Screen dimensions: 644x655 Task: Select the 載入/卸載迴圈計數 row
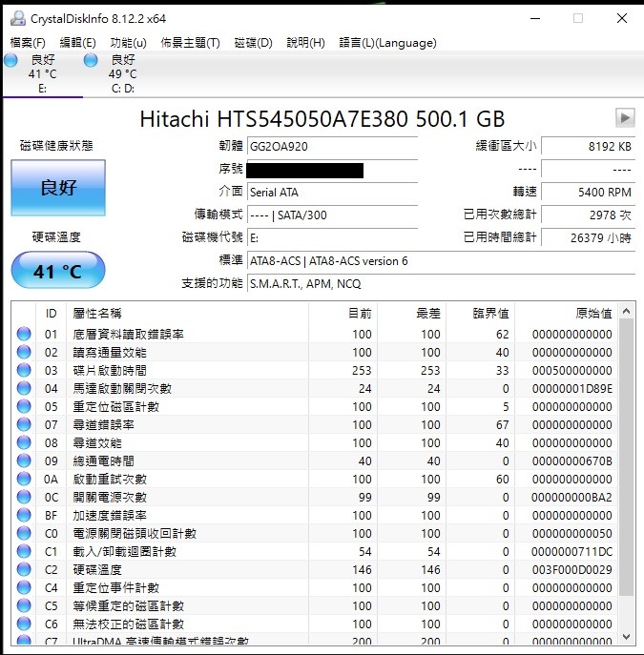pos(315,551)
